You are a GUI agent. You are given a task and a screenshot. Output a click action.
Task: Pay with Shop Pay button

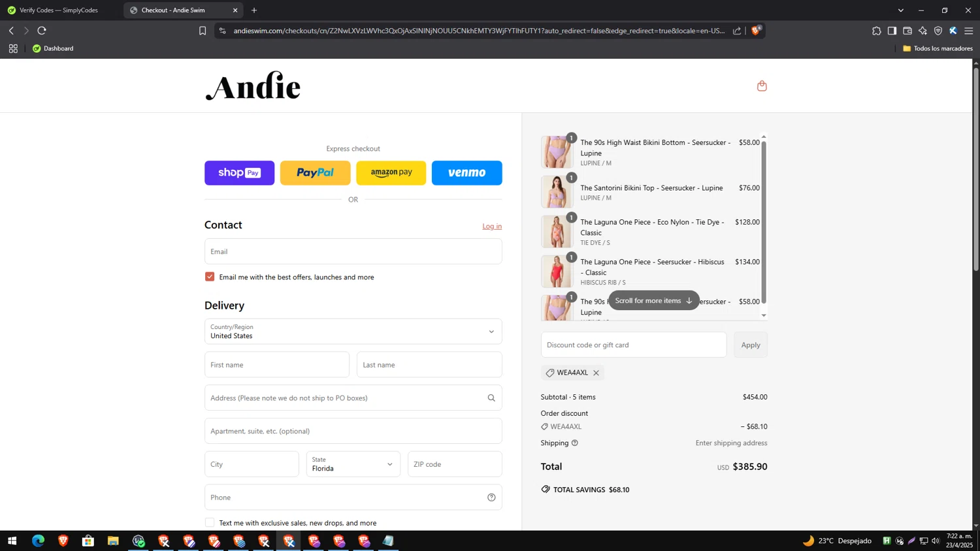point(239,173)
